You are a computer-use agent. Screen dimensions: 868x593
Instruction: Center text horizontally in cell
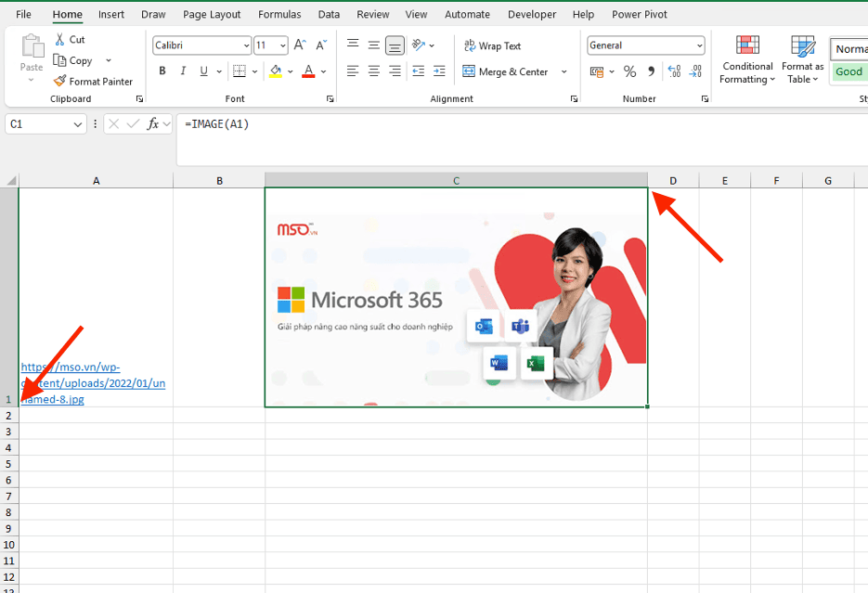pyautogui.click(x=374, y=71)
